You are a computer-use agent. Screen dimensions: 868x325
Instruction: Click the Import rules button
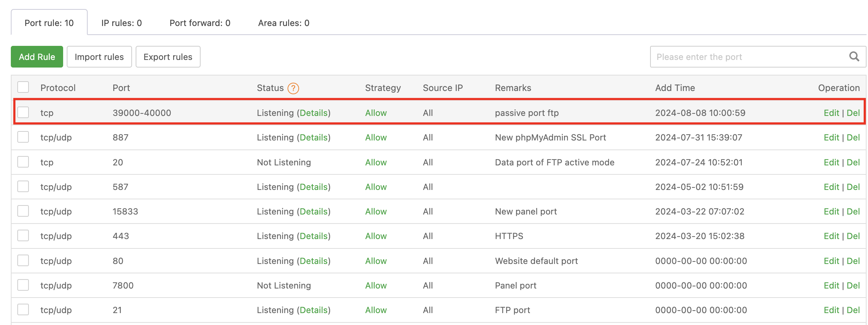(99, 57)
